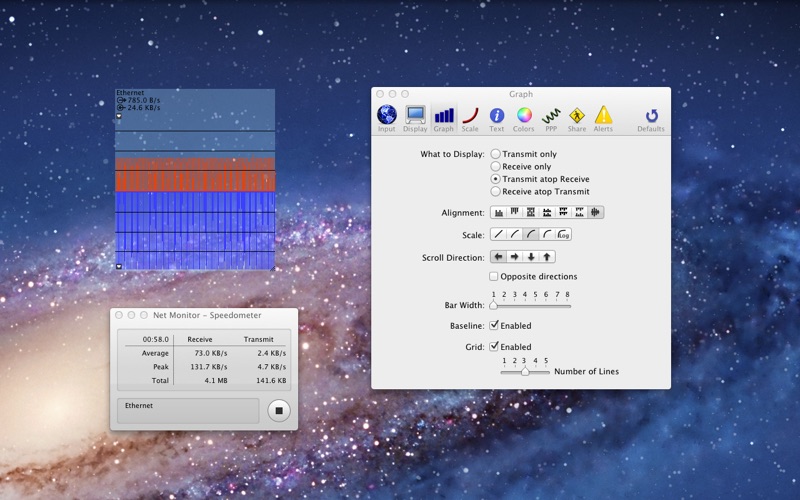This screenshot has width=800, height=500.
Task: Set scroll direction to right arrow
Action: (x=515, y=257)
